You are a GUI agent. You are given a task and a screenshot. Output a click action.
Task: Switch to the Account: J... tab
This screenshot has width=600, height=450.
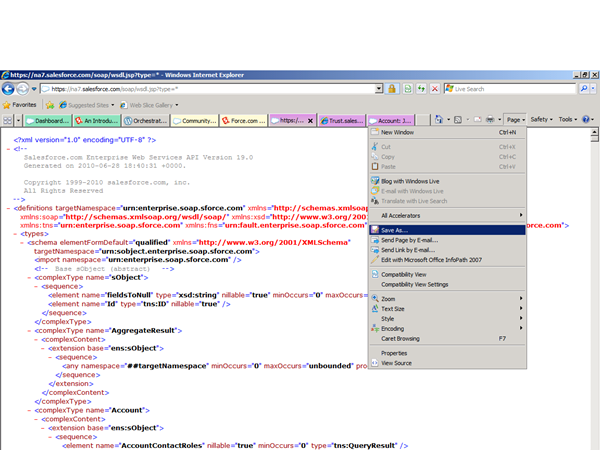[x=391, y=121]
